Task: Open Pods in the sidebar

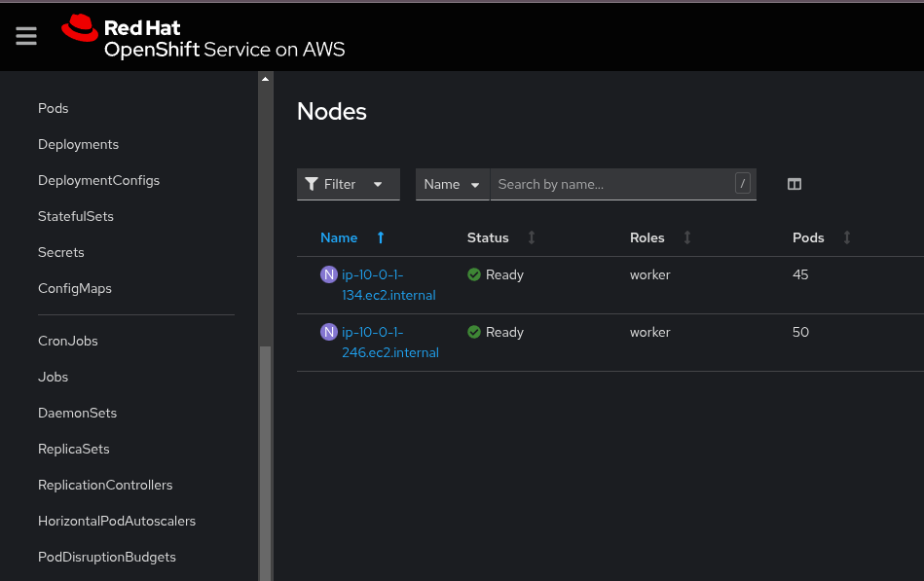Action: (54, 108)
